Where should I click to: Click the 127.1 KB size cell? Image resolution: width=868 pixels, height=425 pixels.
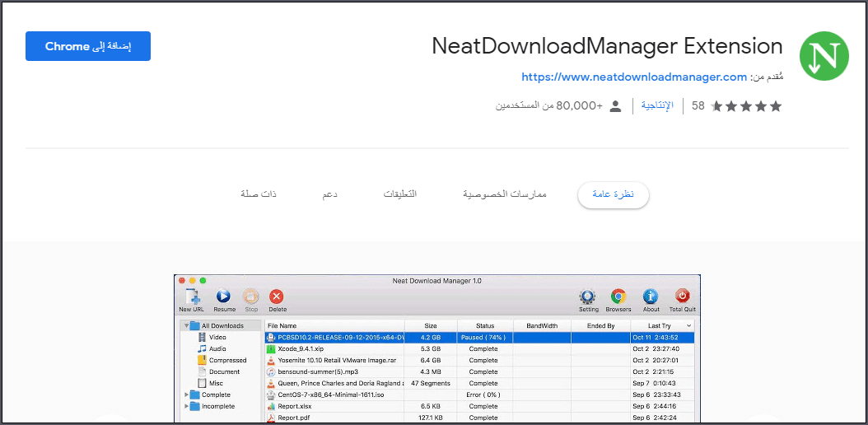coord(431,418)
